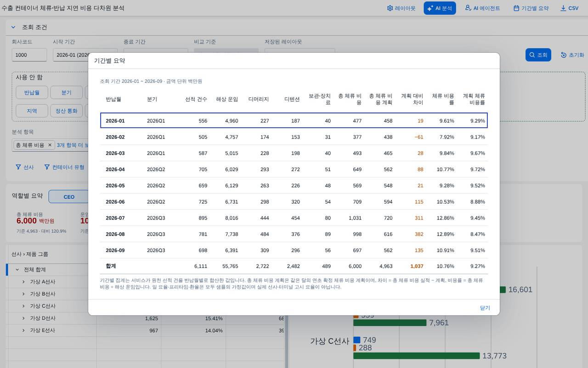
Task: Download the CSV export
Action: click(x=570, y=8)
